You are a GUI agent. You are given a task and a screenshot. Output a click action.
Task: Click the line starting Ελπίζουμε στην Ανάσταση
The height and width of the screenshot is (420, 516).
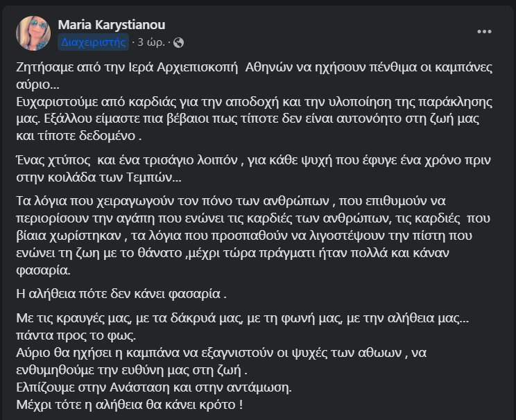click(154, 387)
